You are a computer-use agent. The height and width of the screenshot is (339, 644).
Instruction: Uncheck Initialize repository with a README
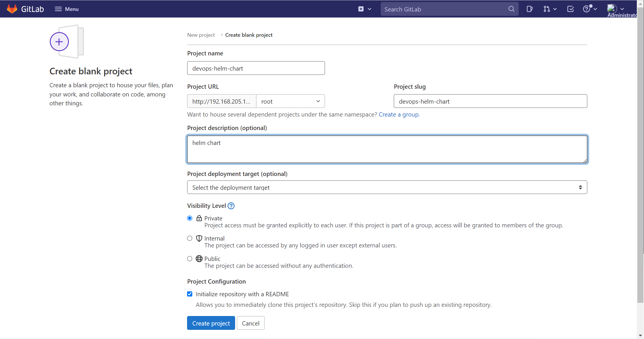190,294
